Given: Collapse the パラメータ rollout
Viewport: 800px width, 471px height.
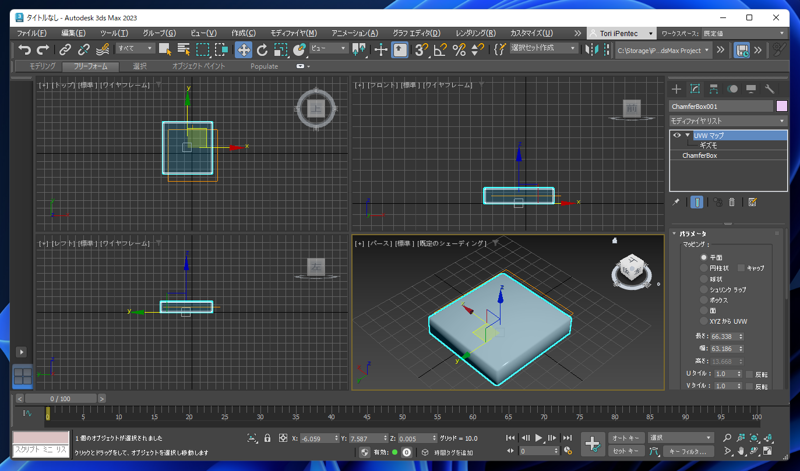Looking at the screenshot, I should 674,233.
